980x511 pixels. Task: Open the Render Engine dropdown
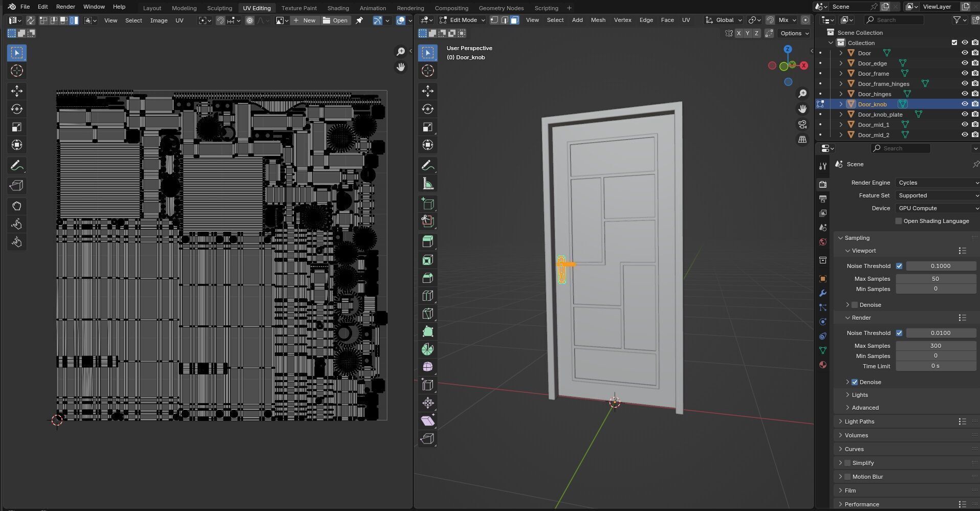[x=938, y=183]
